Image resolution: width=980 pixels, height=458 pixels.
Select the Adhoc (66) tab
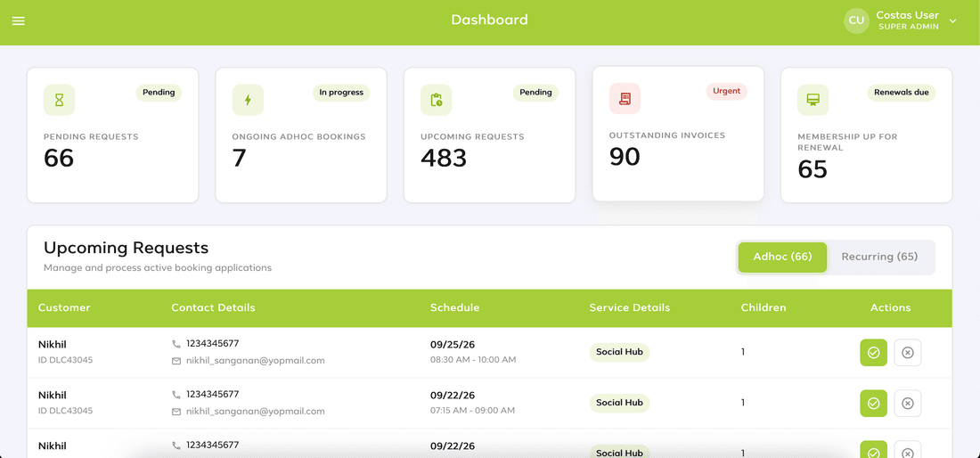(782, 257)
